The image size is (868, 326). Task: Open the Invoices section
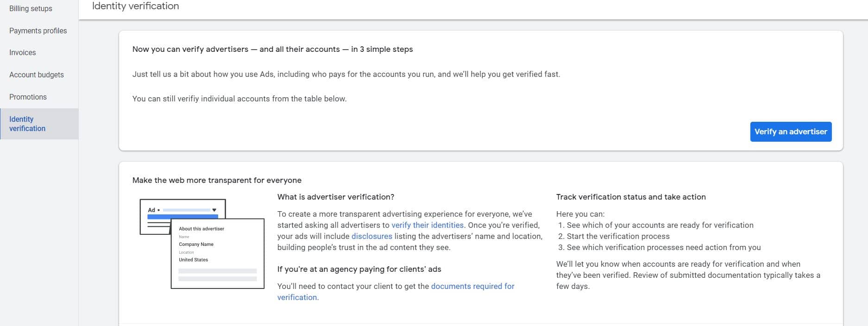(x=22, y=52)
